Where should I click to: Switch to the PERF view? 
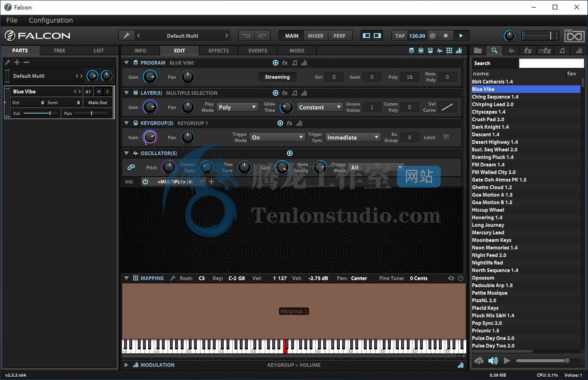(339, 36)
